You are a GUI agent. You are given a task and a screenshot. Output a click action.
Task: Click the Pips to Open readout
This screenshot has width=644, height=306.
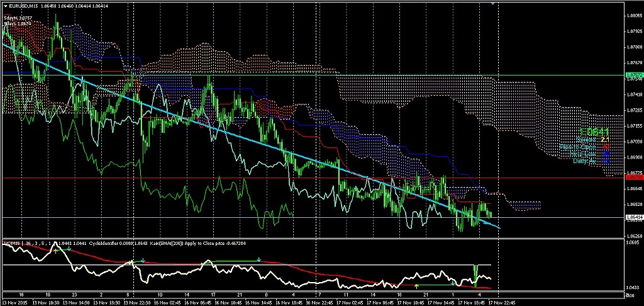coord(591,147)
